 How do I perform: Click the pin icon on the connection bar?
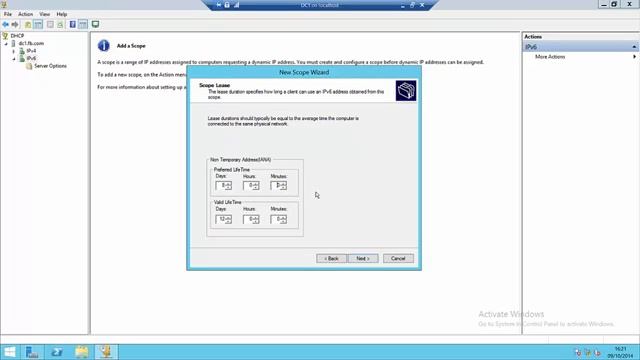(x=219, y=5)
